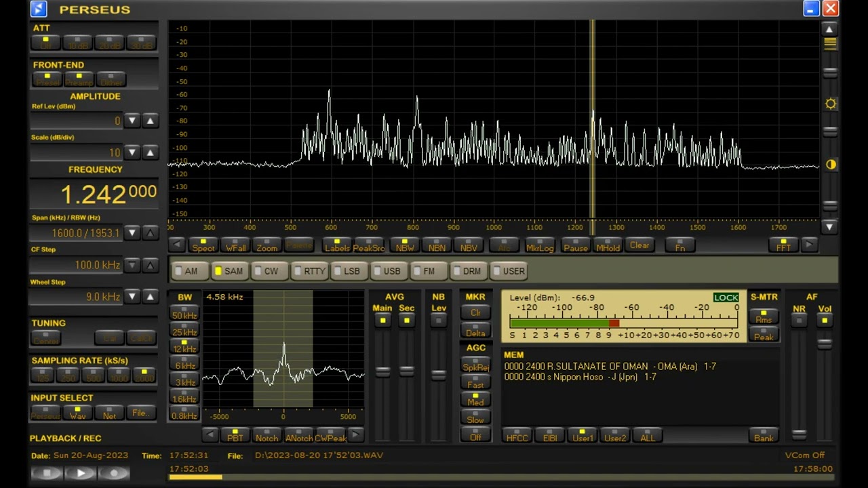Screen dimensions: 868x488
Task: Set sampling rate to 1000 kS/s
Action: pos(118,374)
